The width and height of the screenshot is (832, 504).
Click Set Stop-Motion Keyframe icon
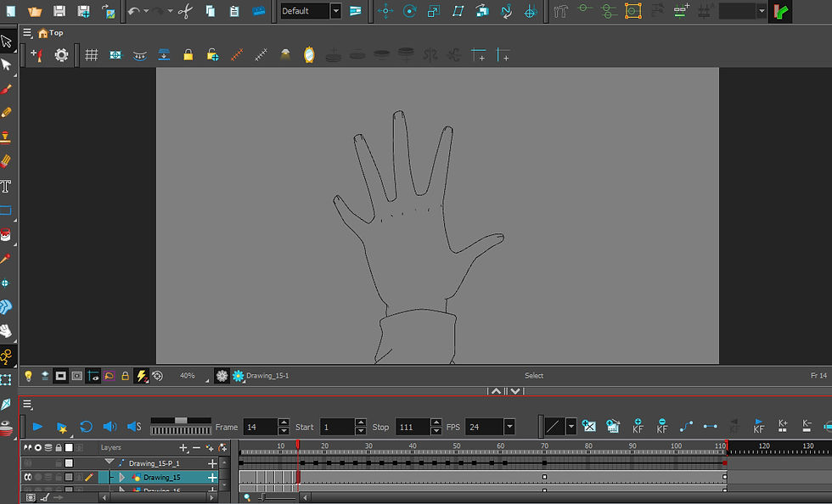711,426
